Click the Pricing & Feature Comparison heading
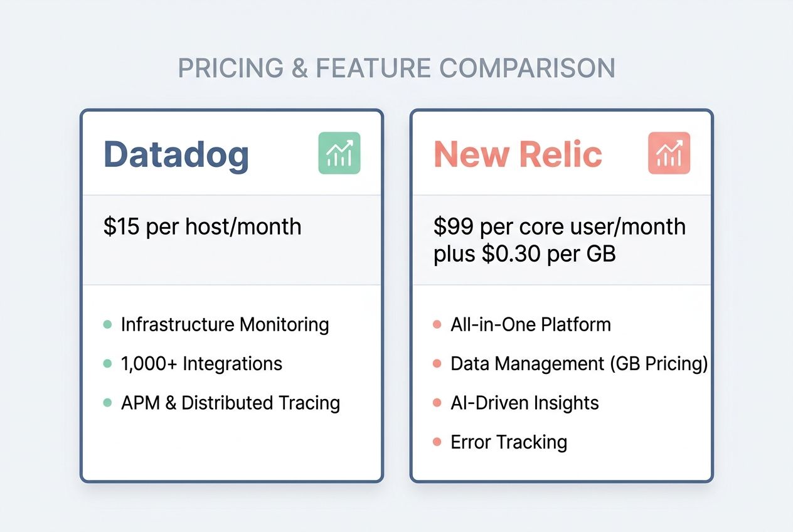 tap(396, 68)
